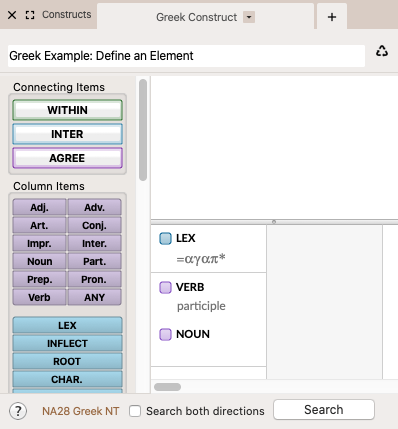This screenshot has width=398, height=429.
Task: Click the Constructs label in the tab bar
Action: coord(67,15)
